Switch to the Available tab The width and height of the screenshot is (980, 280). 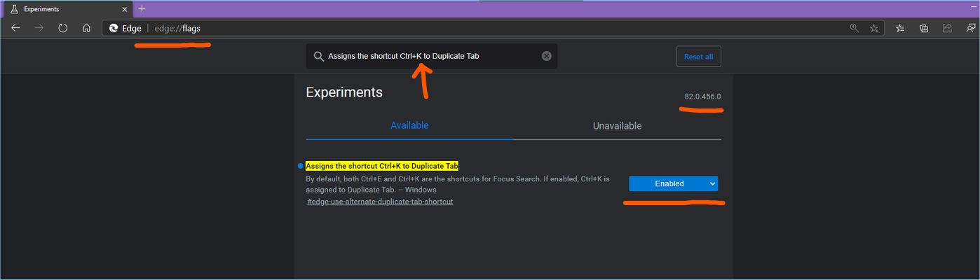click(x=409, y=126)
